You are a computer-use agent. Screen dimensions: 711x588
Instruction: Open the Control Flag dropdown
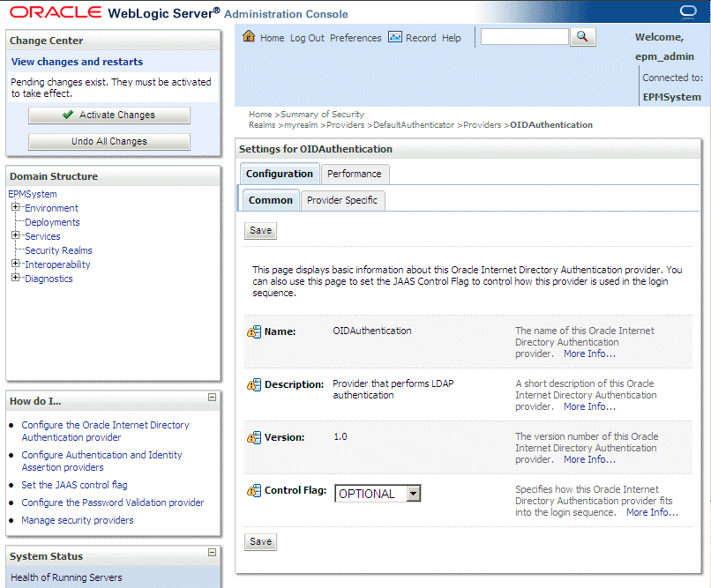413,494
